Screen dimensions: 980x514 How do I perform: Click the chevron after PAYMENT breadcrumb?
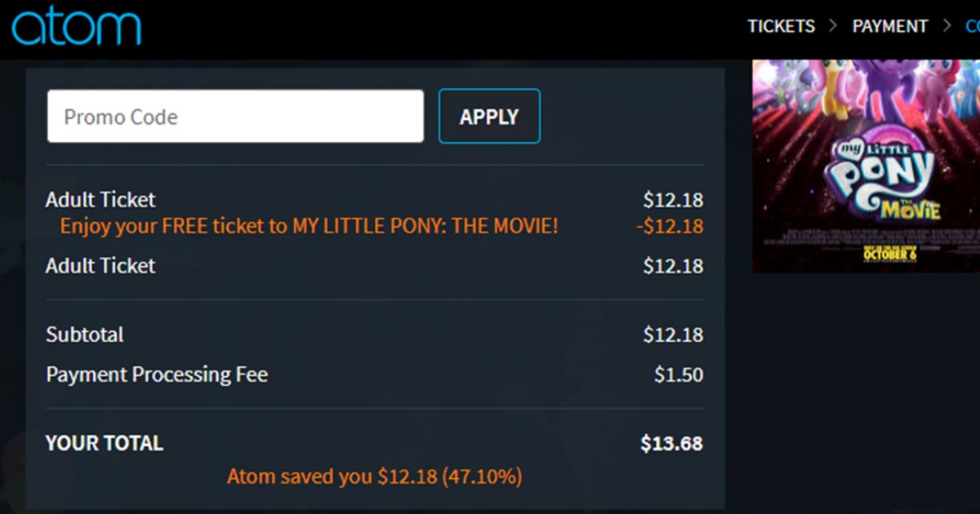pyautogui.click(x=947, y=26)
